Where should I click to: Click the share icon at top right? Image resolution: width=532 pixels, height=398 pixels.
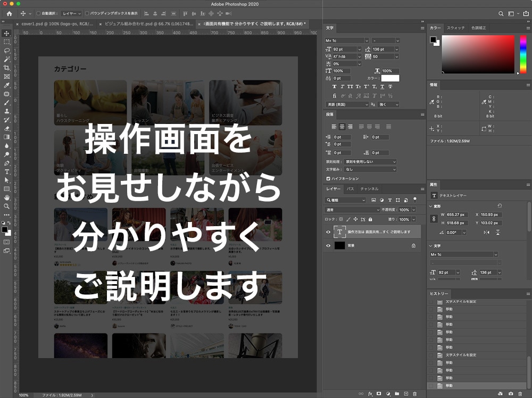(x=526, y=14)
